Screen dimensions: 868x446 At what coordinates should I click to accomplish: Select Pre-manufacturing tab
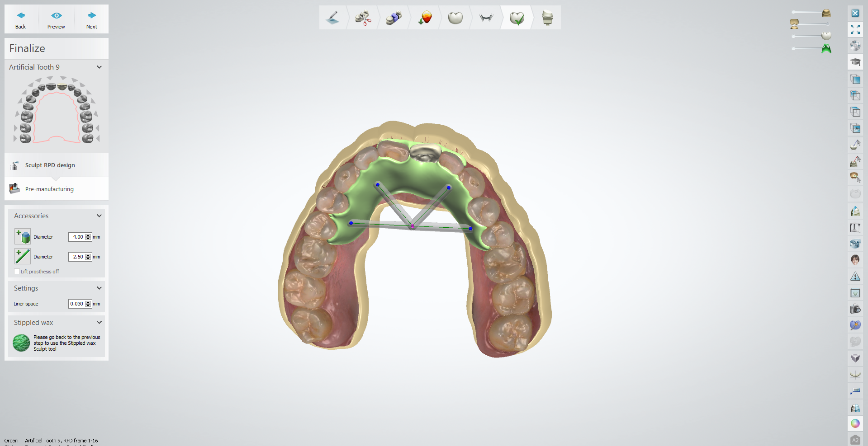(49, 189)
